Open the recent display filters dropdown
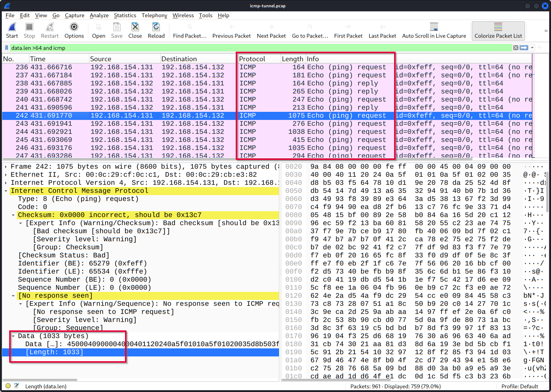Image resolution: width=551 pixels, height=392 pixels. tap(532, 48)
